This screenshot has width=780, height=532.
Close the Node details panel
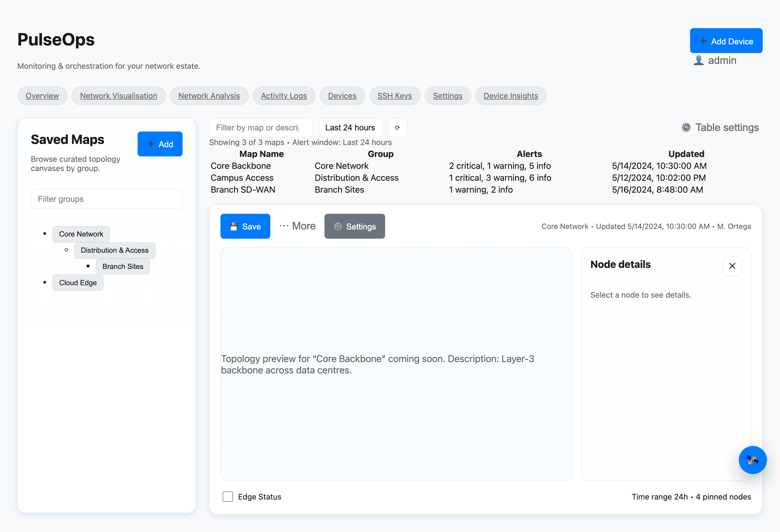point(732,266)
